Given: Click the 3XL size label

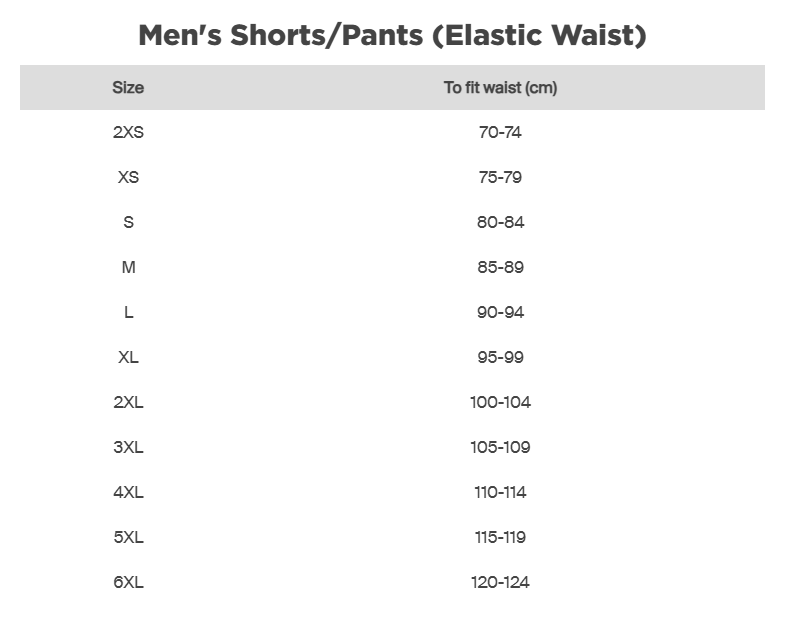Looking at the screenshot, I should pos(128,447).
